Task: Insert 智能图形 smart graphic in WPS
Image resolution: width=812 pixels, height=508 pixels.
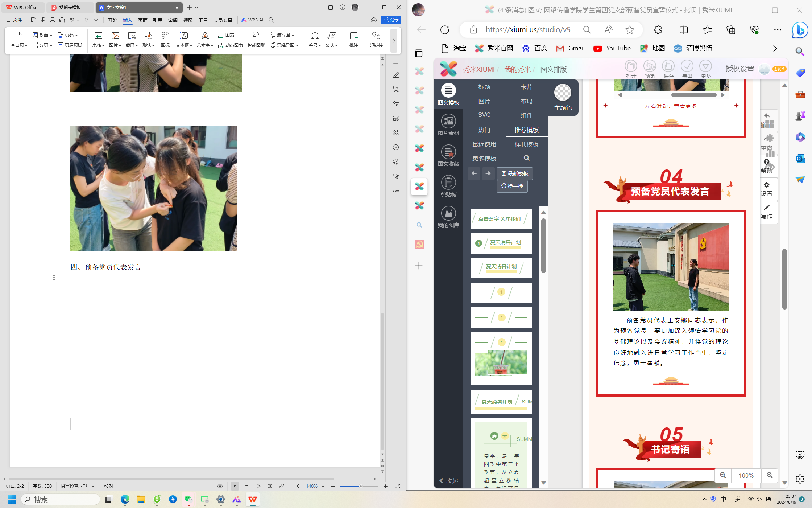Action: click(256, 40)
